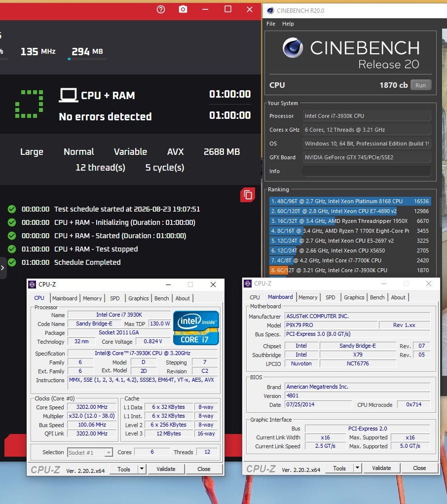Viewport: 447px width, 504px height.
Task: Open Bench tab in left CPU-Z window
Action: coord(161,298)
